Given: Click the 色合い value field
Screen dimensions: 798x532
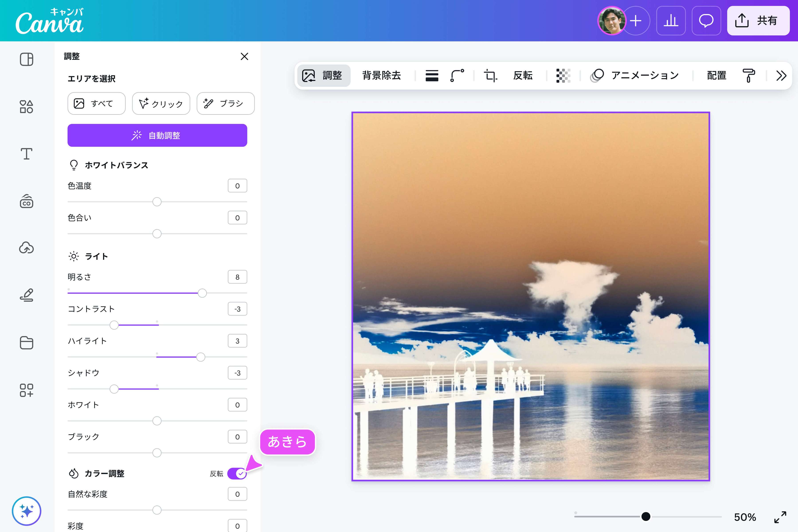Looking at the screenshot, I should click(237, 217).
